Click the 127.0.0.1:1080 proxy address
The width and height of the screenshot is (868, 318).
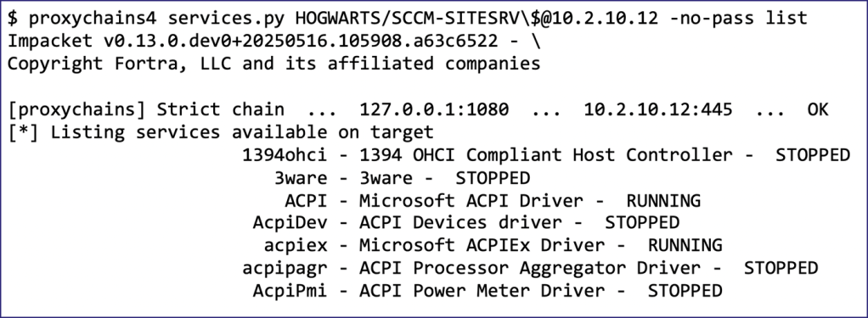click(x=434, y=109)
